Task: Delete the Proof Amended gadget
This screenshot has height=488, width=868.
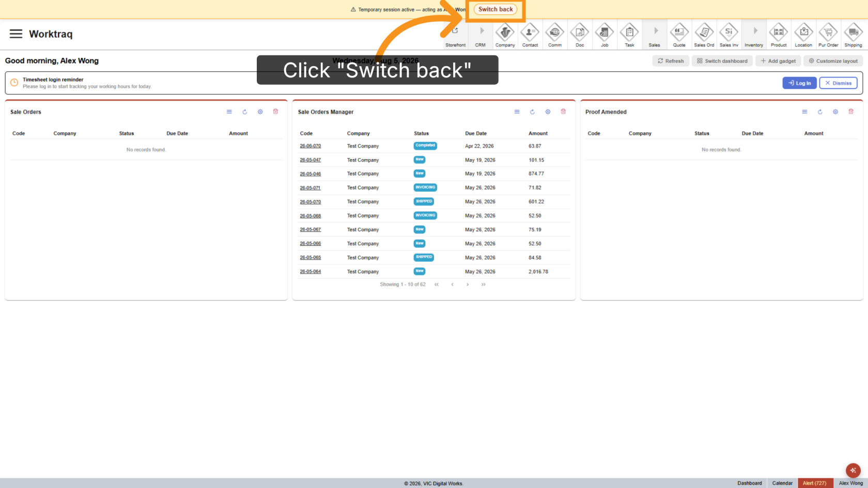Action: click(851, 112)
